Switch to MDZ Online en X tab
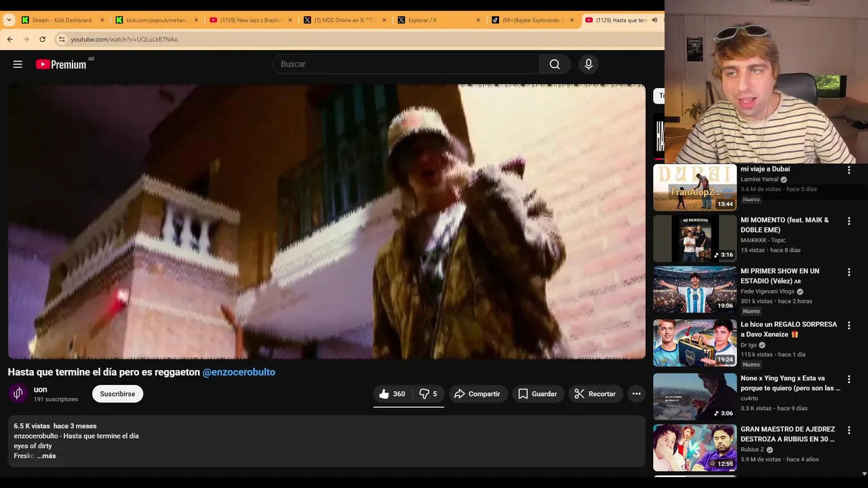Viewport: 868px width, 488px height. pos(344,20)
